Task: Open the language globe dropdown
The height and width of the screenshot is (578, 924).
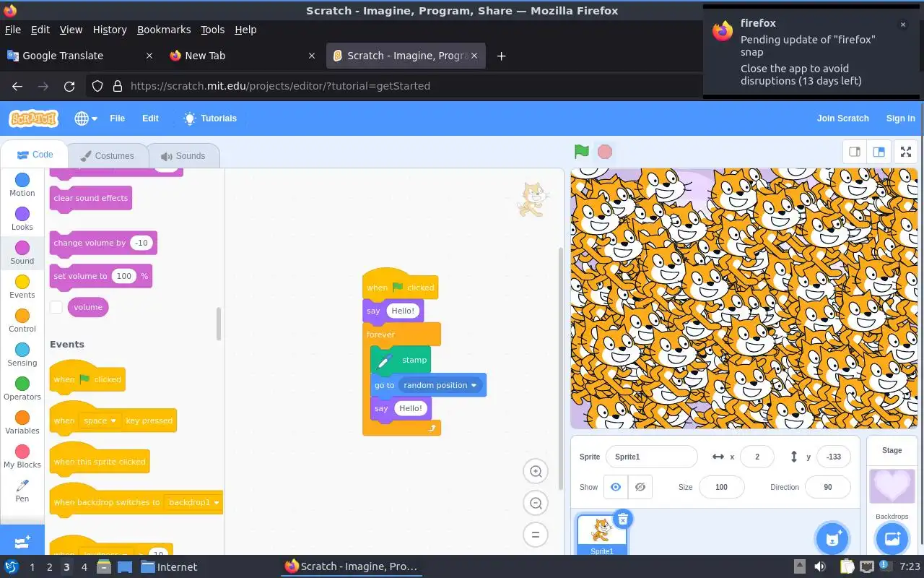Action: pyautogui.click(x=86, y=118)
